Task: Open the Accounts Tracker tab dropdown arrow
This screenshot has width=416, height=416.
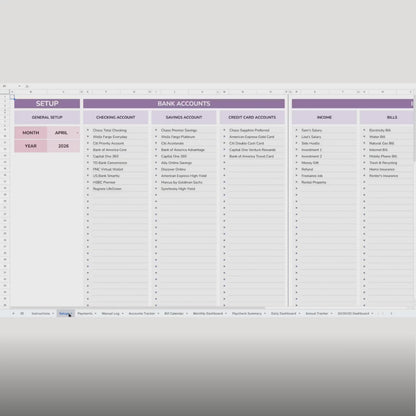Action: pyautogui.click(x=158, y=314)
